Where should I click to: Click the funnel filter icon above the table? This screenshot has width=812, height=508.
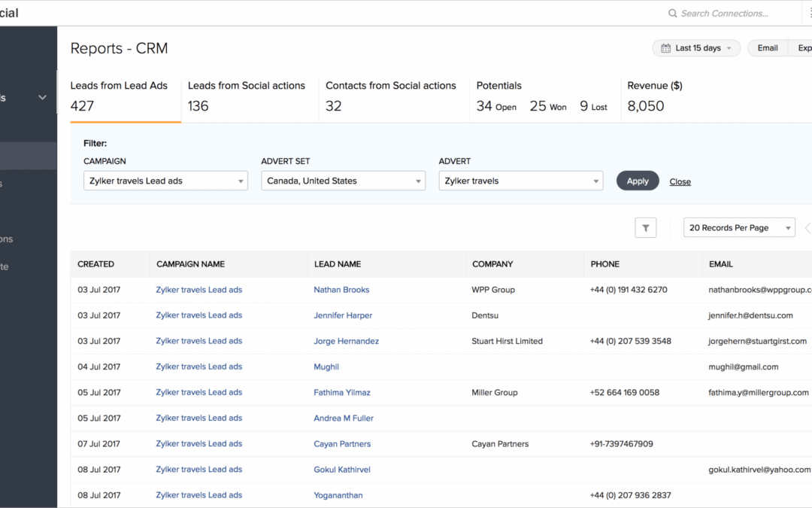point(645,228)
